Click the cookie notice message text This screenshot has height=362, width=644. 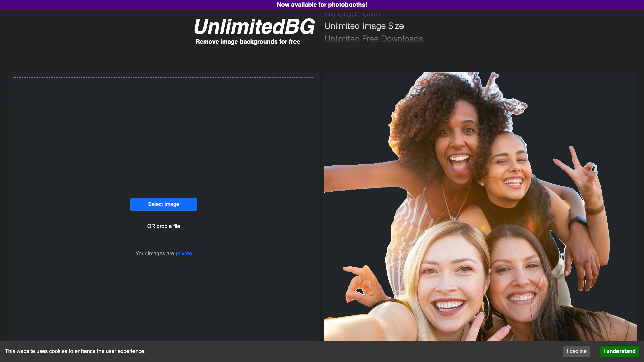(75, 351)
